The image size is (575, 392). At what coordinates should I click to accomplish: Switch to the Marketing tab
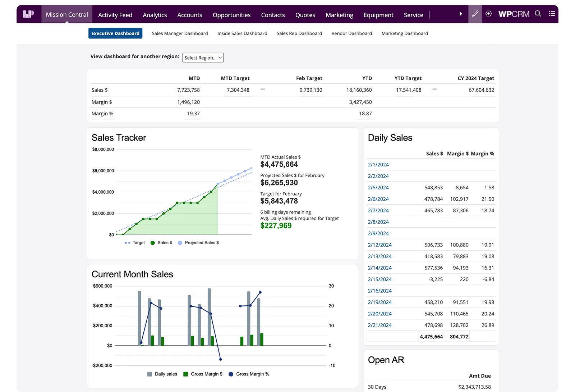[x=340, y=15]
